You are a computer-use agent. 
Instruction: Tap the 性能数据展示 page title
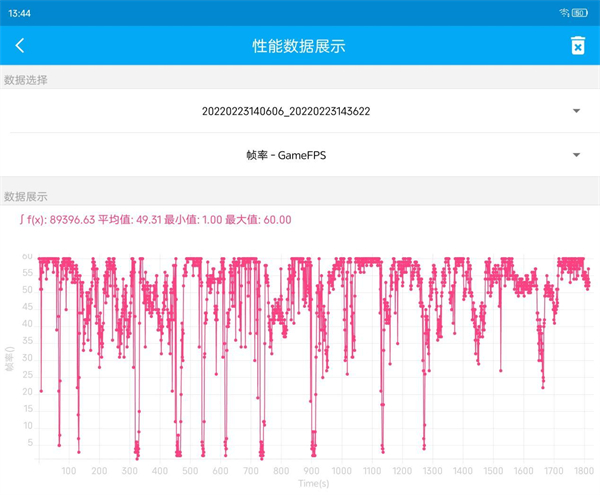click(299, 46)
